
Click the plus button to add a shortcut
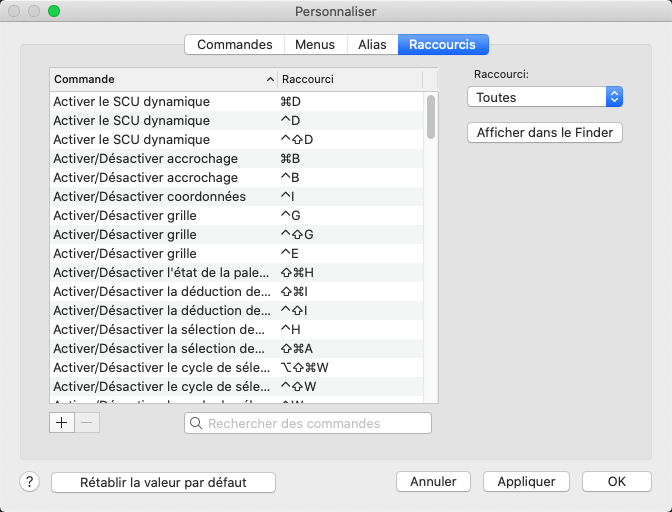tap(62, 423)
